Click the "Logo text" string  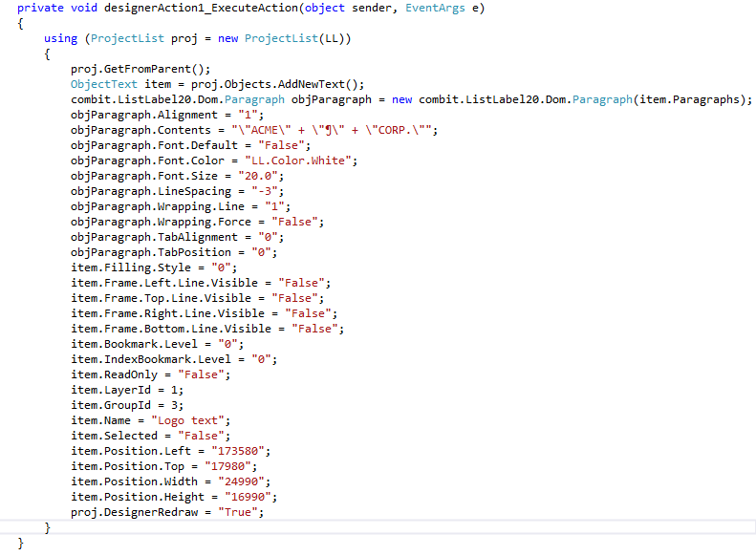(187, 420)
